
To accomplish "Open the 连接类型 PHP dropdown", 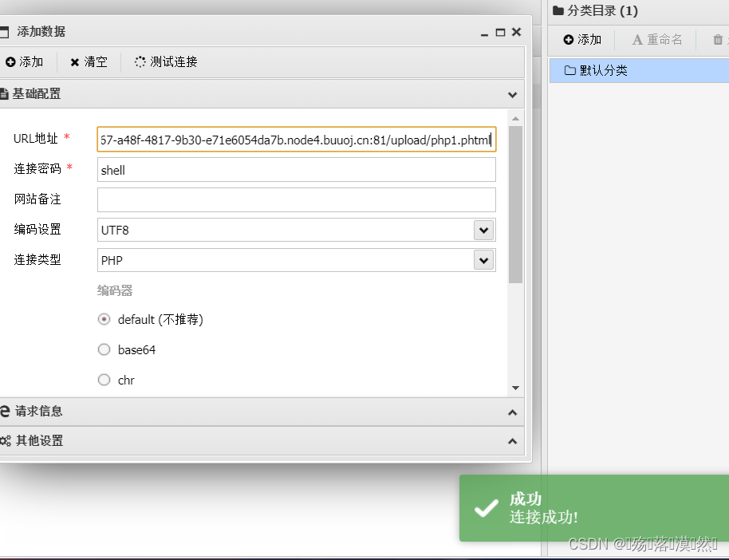I will point(483,261).
